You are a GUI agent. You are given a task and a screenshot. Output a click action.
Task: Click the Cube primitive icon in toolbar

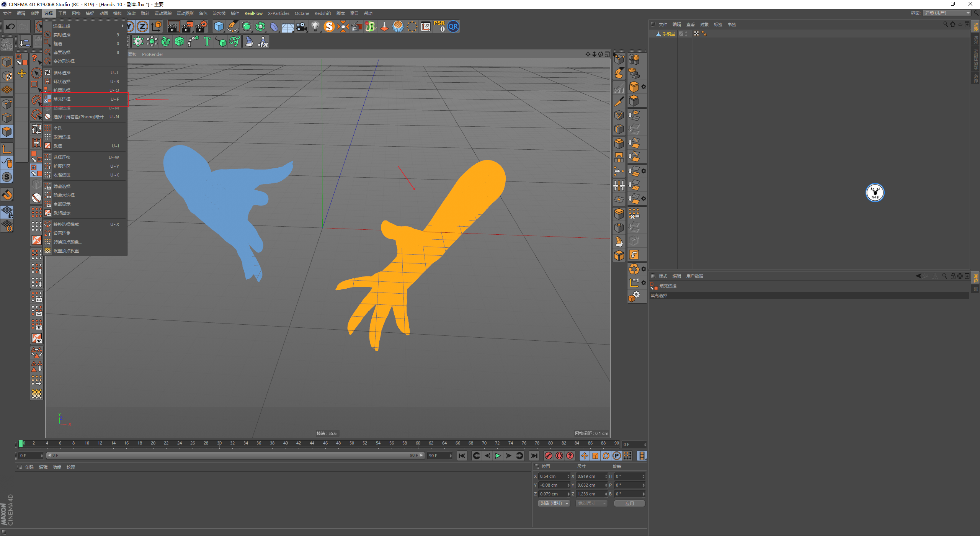click(219, 27)
